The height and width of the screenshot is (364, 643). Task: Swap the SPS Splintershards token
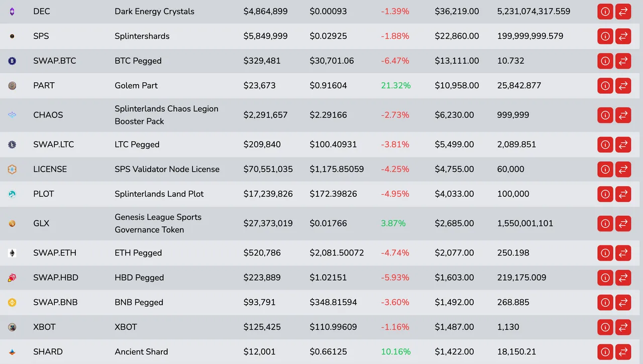click(x=623, y=36)
